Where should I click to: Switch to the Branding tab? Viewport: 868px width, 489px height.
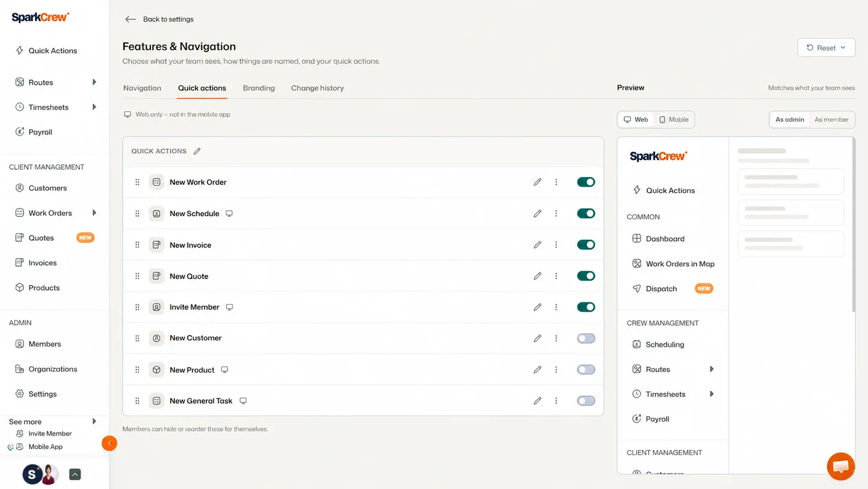pyautogui.click(x=259, y=88)
